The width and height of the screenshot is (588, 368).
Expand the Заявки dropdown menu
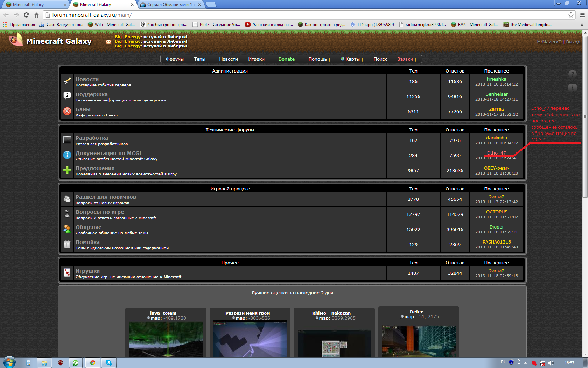point(407,59)
